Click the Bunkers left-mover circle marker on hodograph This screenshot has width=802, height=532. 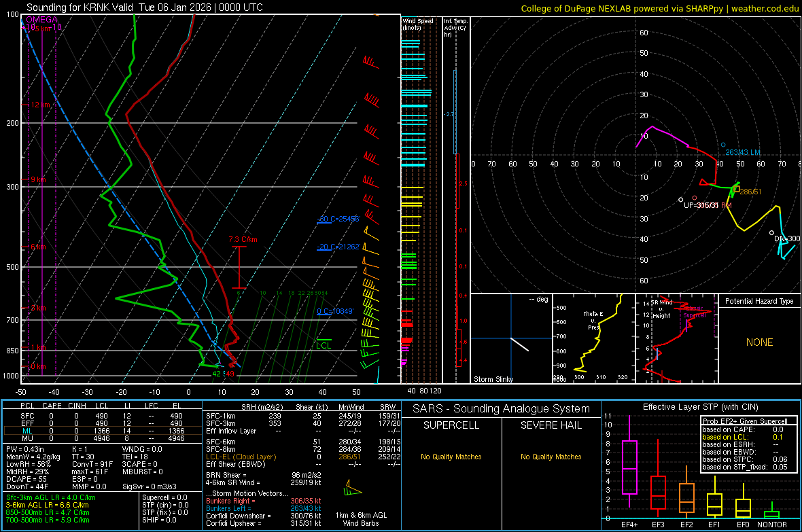click(x=723, y=145)
